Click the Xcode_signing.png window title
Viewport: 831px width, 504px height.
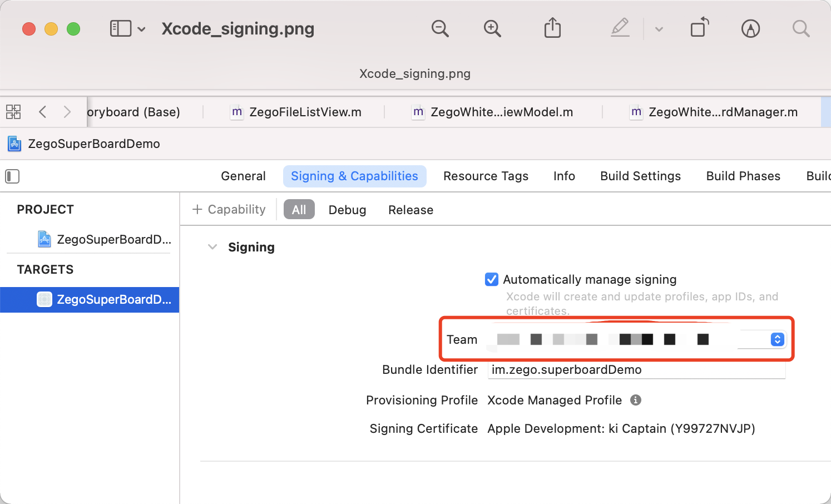coord(238,28)
